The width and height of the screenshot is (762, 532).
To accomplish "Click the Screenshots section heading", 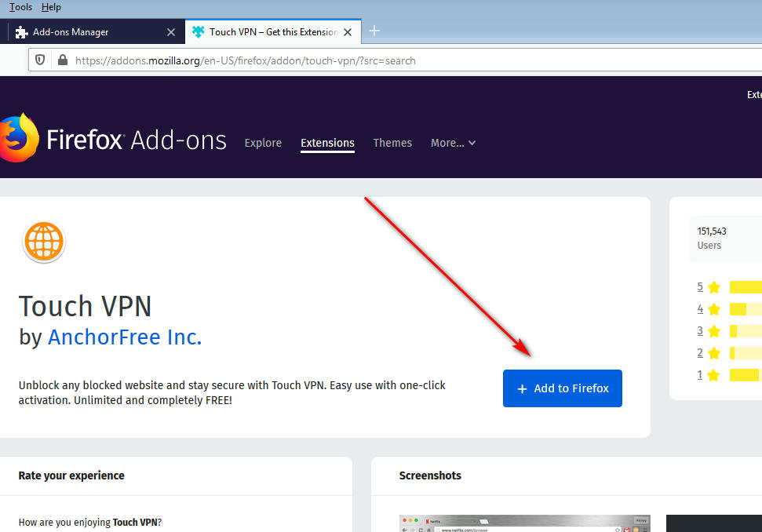I will [430, 476].
